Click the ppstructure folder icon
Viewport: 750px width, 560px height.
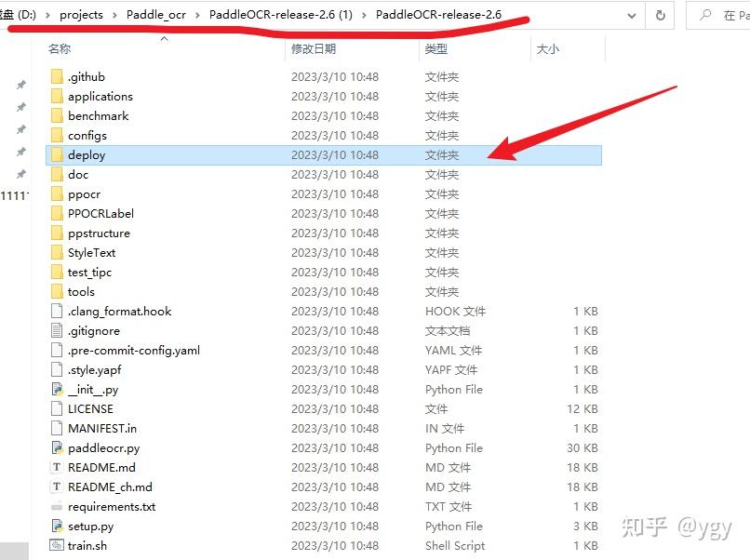coord(57,233)
